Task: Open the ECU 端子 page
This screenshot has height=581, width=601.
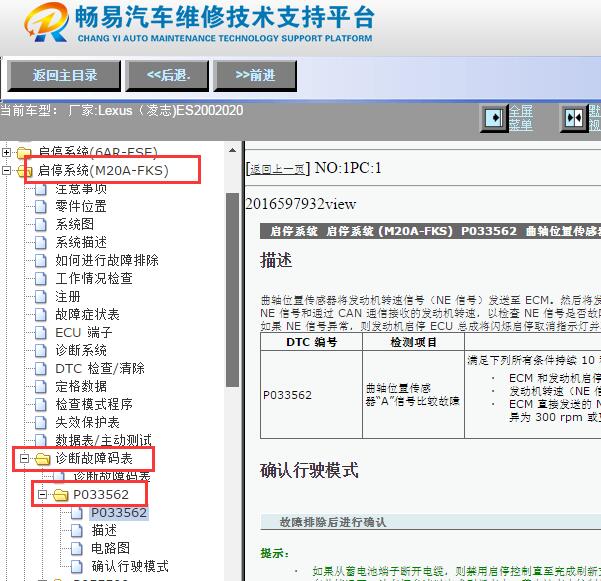Action: point(84,332)
